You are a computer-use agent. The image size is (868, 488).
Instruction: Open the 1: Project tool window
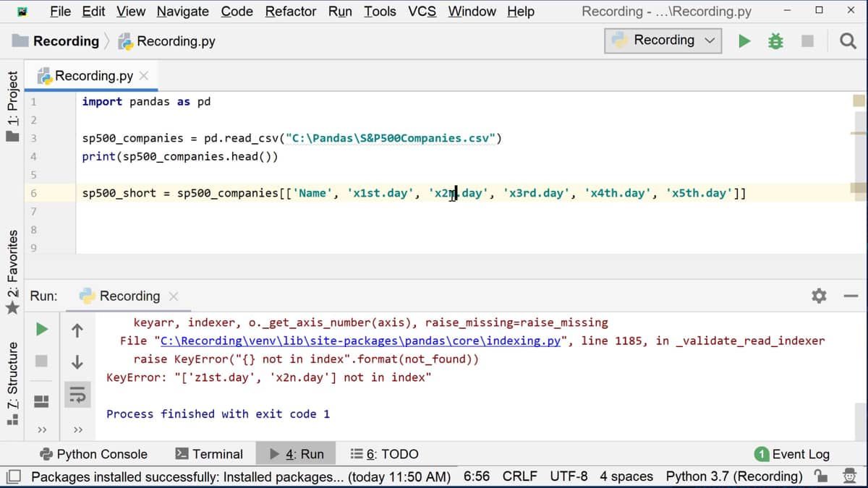[x=12, y=108]
